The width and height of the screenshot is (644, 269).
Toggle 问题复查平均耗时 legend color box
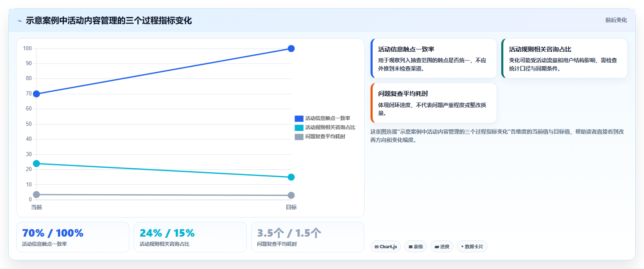(x=299, y=137)
